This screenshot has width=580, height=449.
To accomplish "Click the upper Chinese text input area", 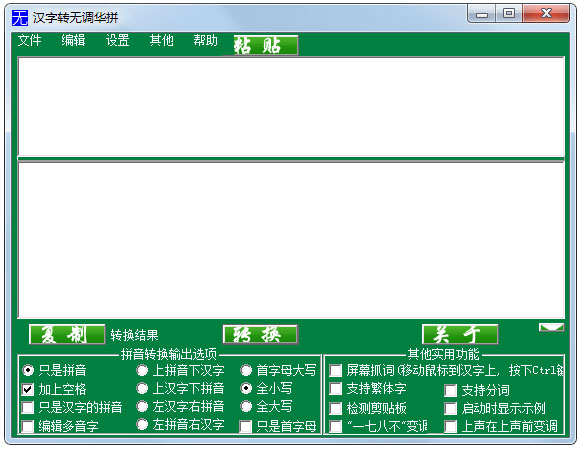I will tap(291, 107).
